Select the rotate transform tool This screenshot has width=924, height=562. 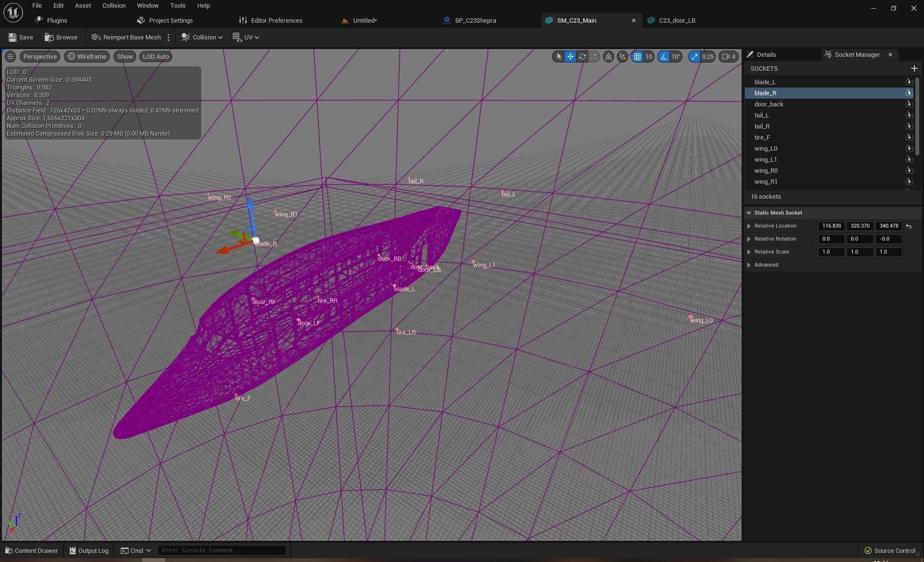pyautogui.click(x=582, y=57)
